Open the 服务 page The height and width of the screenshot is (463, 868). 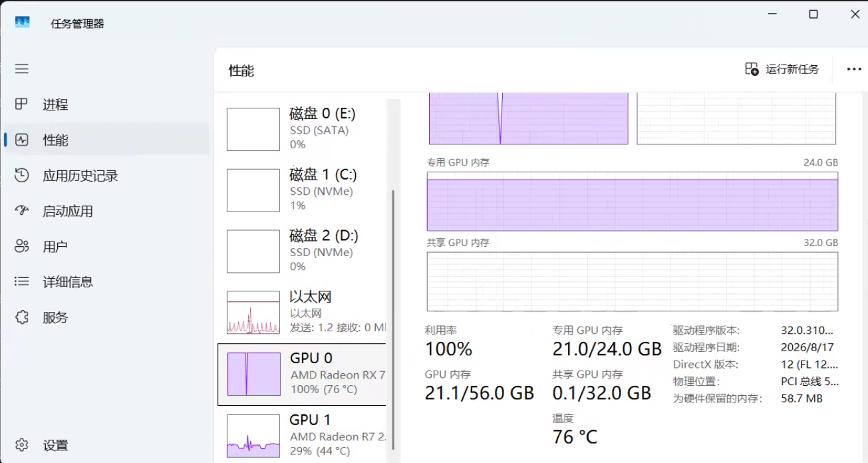pos(106,317)
